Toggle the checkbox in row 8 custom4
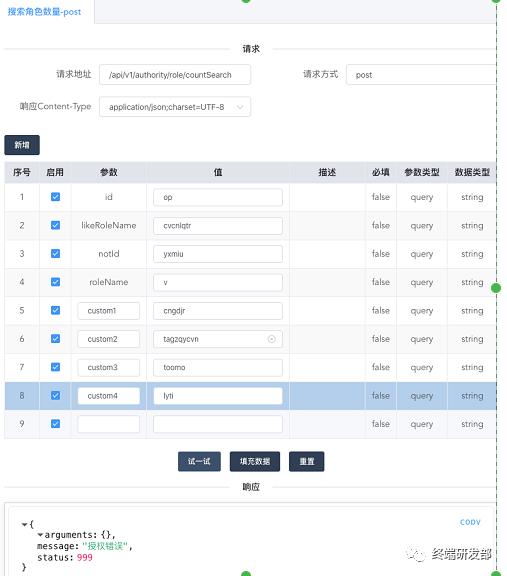Screen dimensions: 507x576 (55, 396)
